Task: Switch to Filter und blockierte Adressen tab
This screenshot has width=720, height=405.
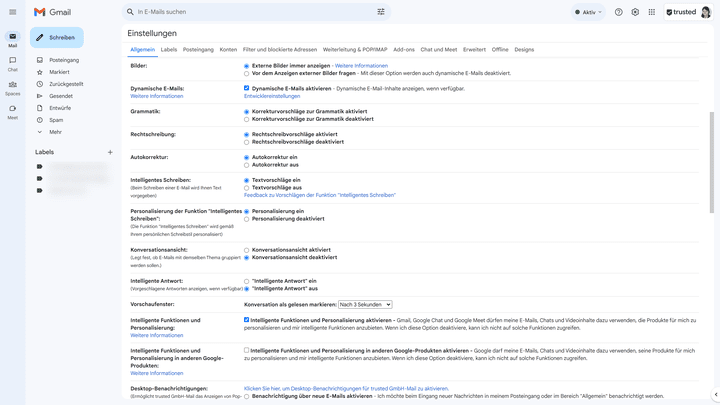Action: point(280,50)
